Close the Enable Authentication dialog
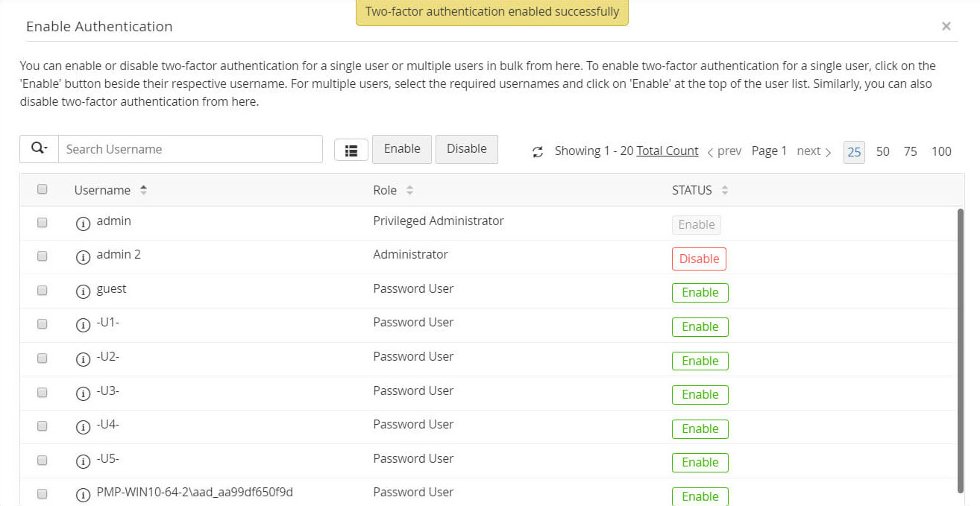The image size is (980, 506). (x=946, y=26)
